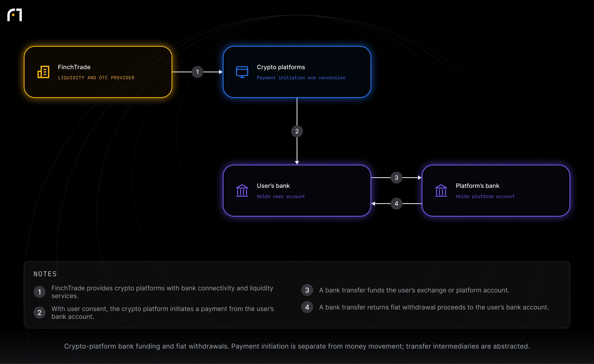The image size is (594, 364).
Task: Select the FinchTrade title text
Action: coord(74,67)
